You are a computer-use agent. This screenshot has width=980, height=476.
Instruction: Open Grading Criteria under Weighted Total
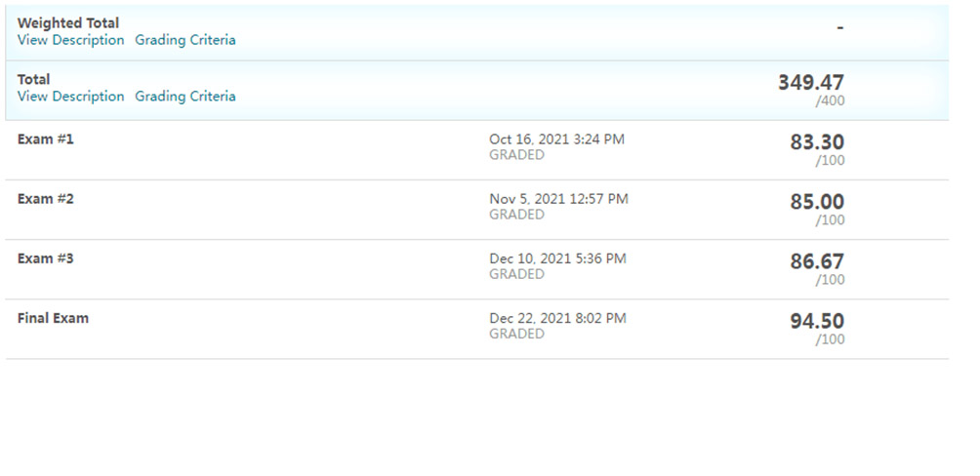(185, 40)
